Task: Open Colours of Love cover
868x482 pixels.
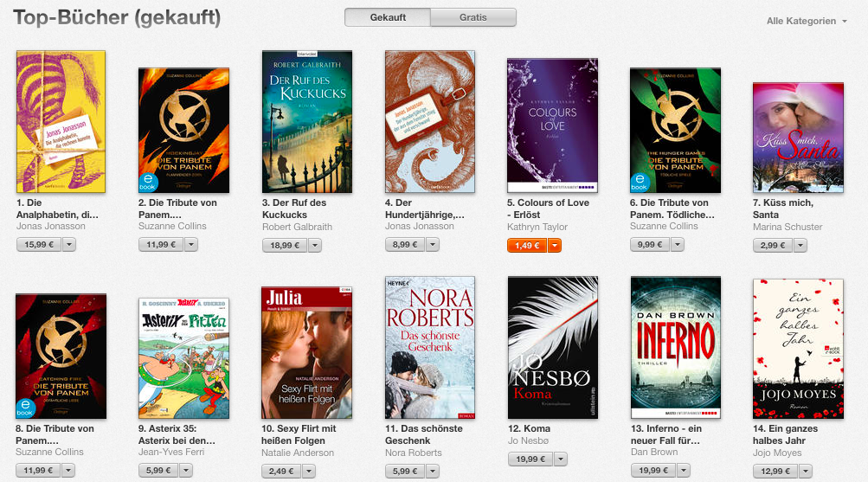Action: coord(552,125)
